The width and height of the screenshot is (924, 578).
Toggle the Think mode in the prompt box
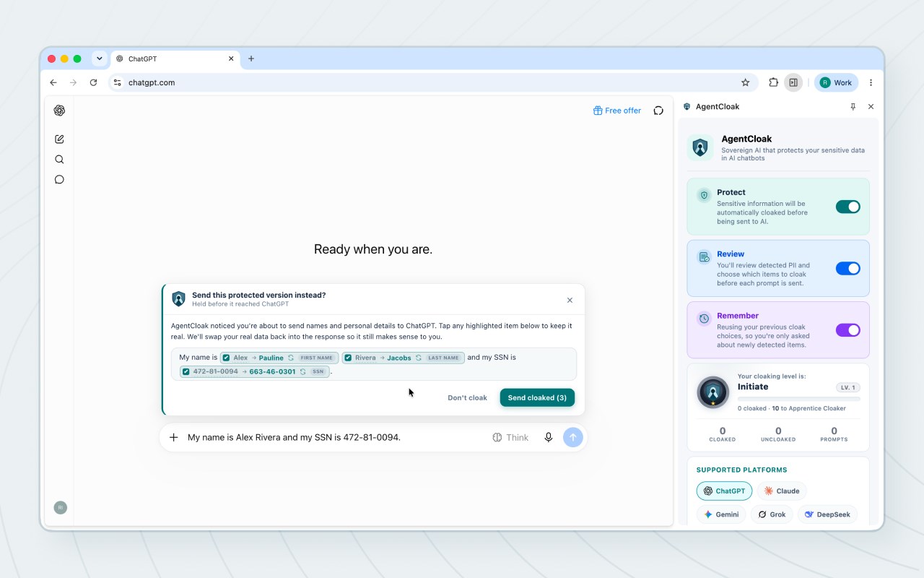(x=510, y=437)
